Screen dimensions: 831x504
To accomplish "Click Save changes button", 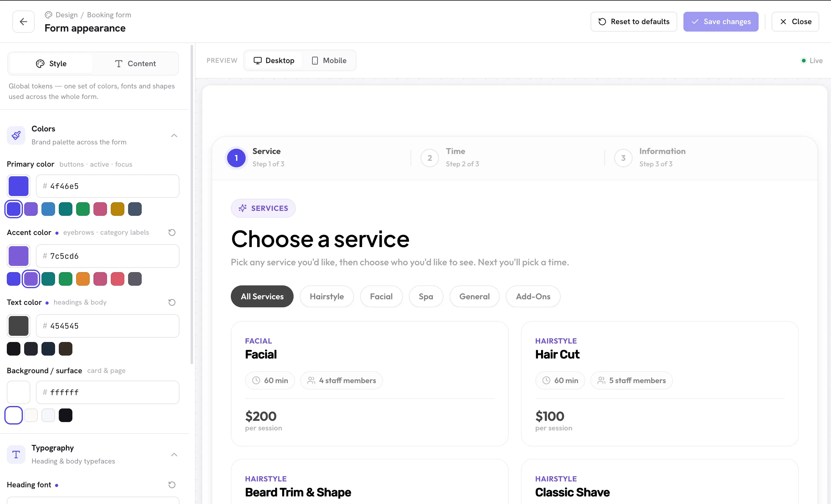I will [721, 22].
